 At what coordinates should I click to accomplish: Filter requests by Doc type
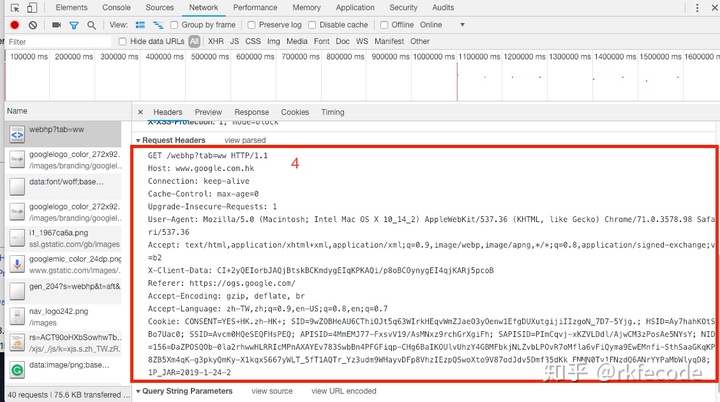point(342,41)
